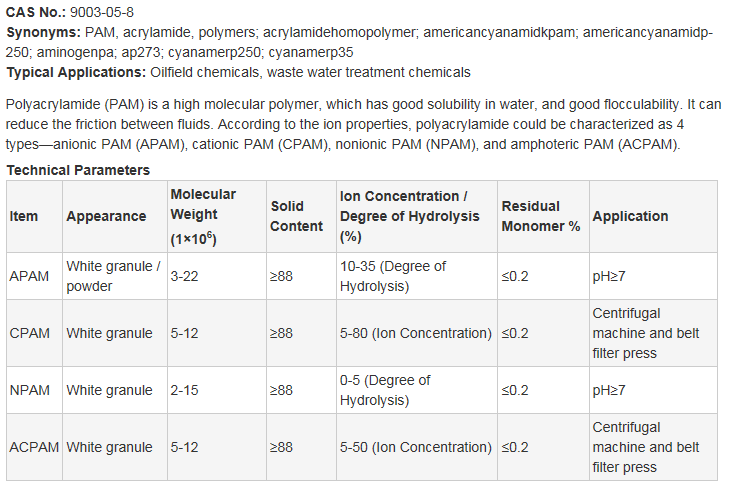Viewport: 731px width, 491px height.
Task: Click the Technical Parameters heading
Action: coord(78,170)
